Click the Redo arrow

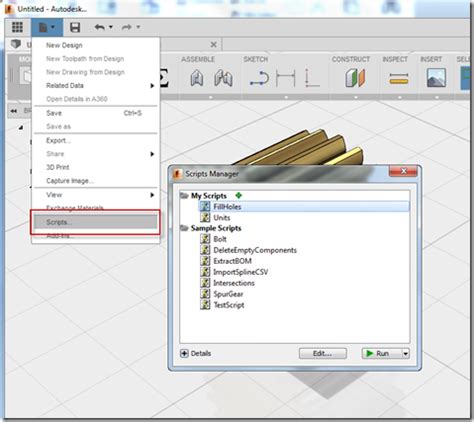pos(127,27)
